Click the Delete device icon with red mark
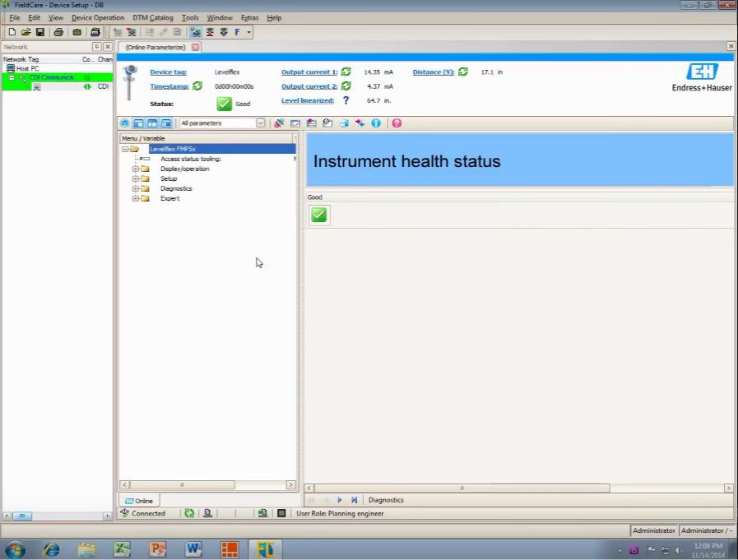738x560 pixels. pyautogui.click(x=132, y=32)
